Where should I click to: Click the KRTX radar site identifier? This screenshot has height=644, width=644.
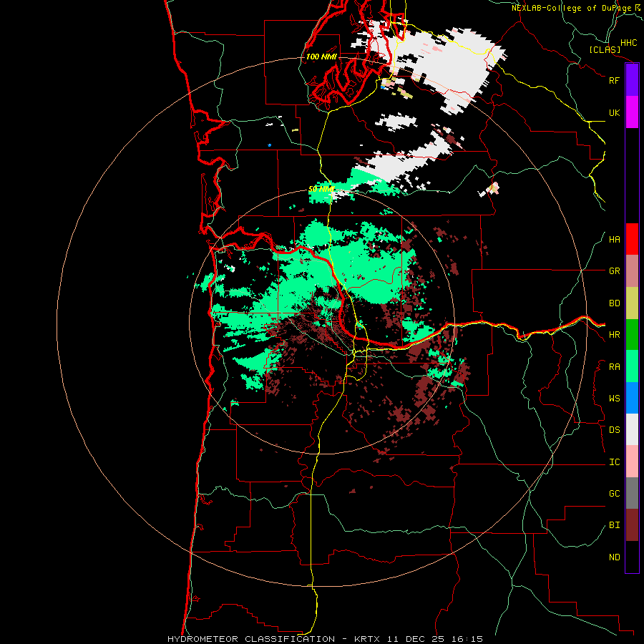click(367, 639)
